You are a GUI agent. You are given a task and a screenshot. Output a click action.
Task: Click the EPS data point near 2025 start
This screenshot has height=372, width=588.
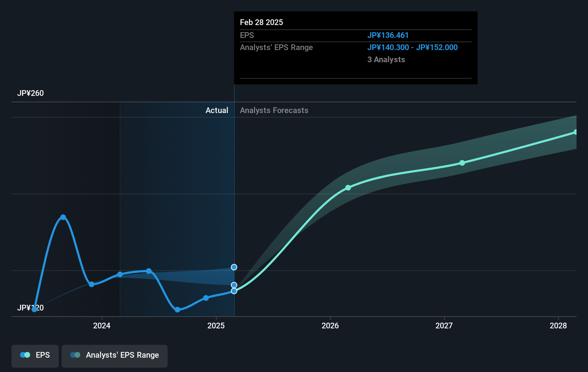click(x=206, y=298)
